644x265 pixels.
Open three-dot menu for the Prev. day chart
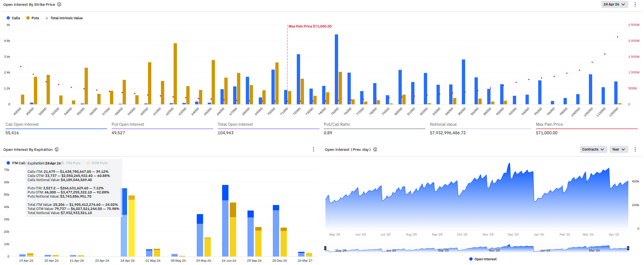pos(635,149)
